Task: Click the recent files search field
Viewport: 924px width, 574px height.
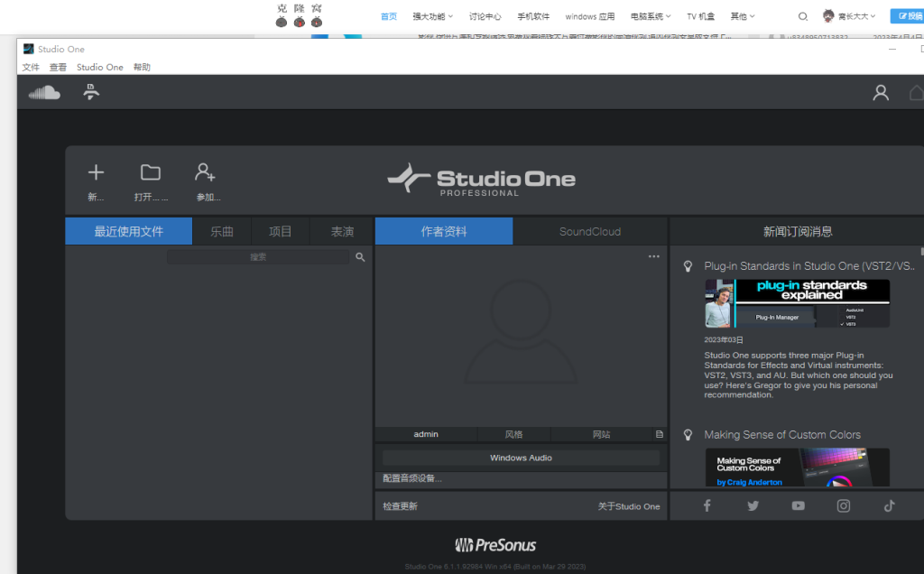Action: [x=258, y=257]
